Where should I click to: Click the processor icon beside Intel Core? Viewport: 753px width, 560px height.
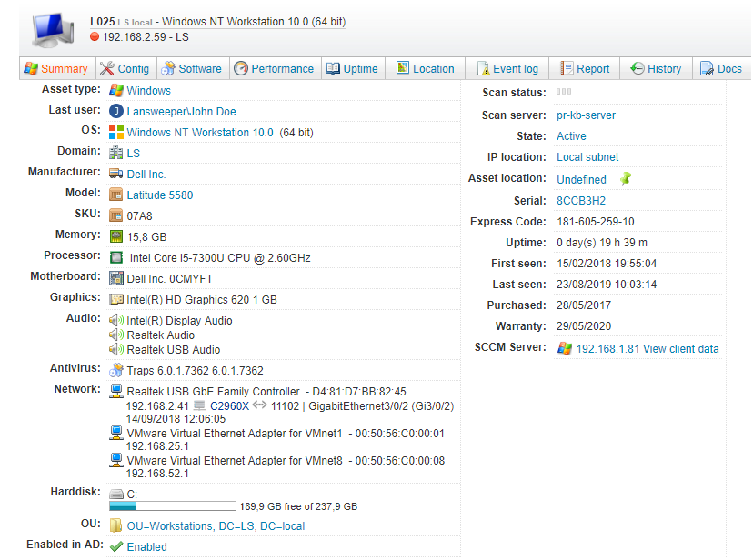pyautogui.click(x=116, y=257)
